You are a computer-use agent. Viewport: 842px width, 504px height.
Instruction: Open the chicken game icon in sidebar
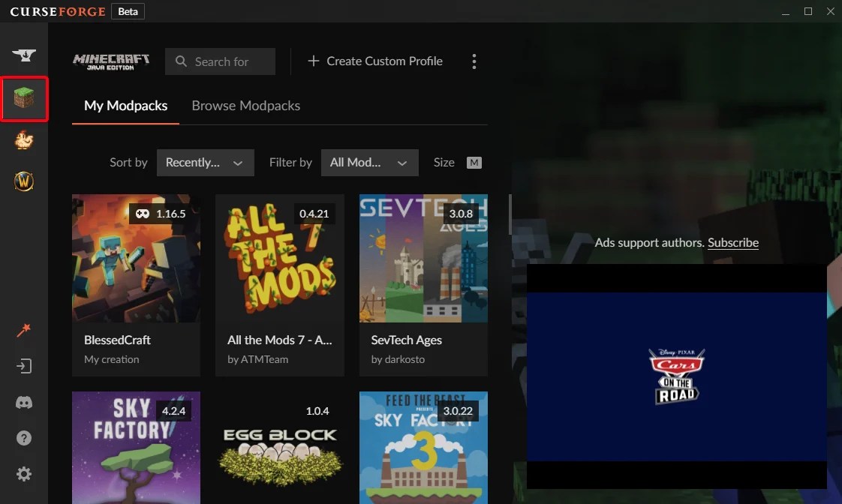coord(24,140)
